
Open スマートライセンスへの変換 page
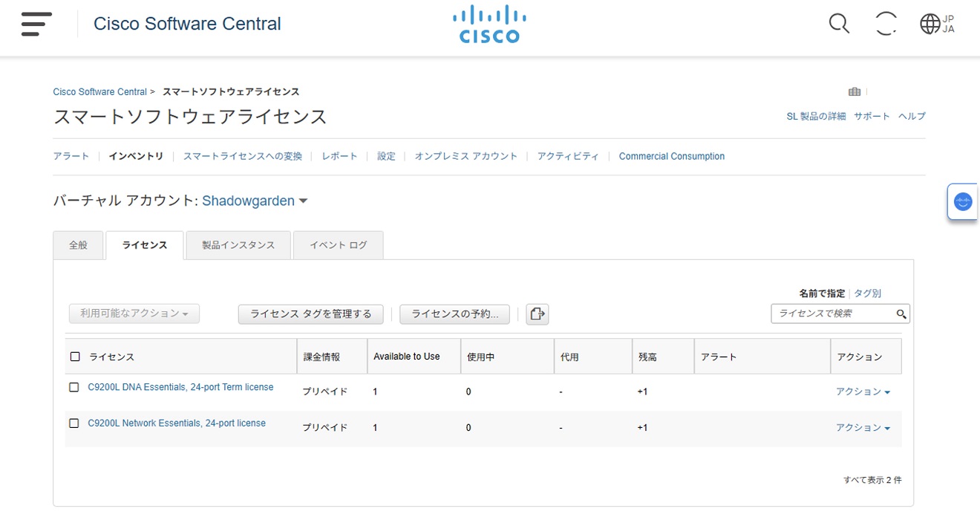click(x=243, y=156)
